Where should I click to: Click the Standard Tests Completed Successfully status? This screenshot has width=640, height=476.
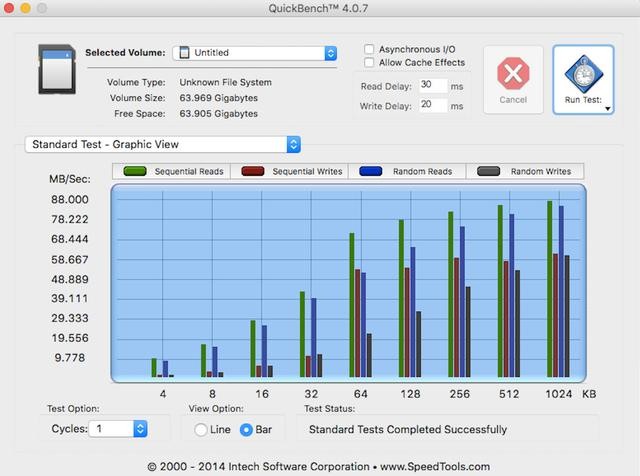coord(408,429)
